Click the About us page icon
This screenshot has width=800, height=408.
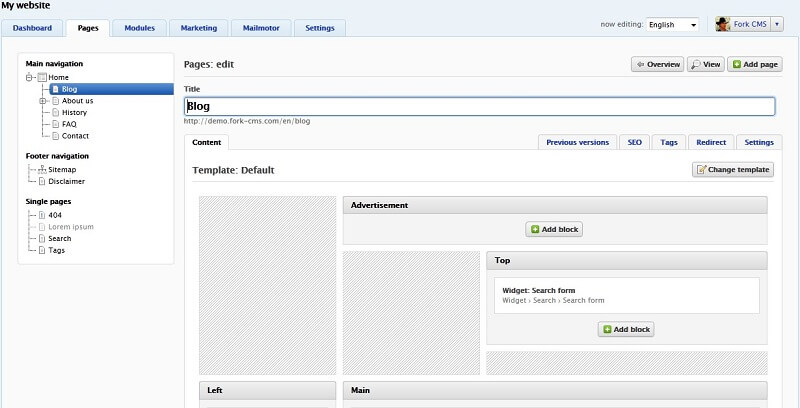pyautogui.click(x=56, y=101)
